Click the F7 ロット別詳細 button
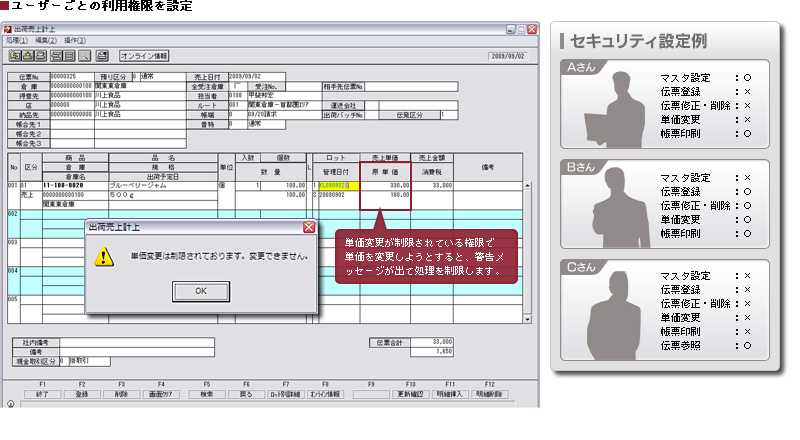Screen dimensions: 800x440 (286, 395)
